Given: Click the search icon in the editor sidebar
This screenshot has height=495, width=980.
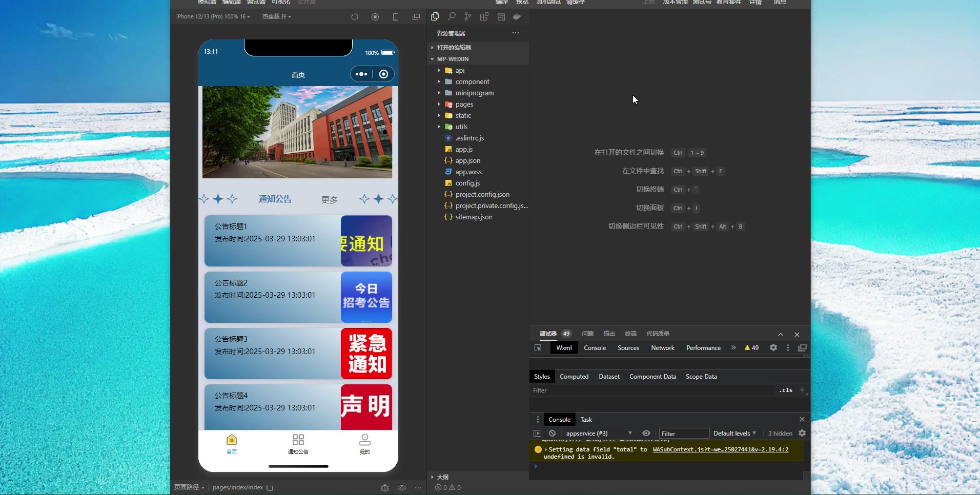Looking at the screenshot, I should click(452, 16).
